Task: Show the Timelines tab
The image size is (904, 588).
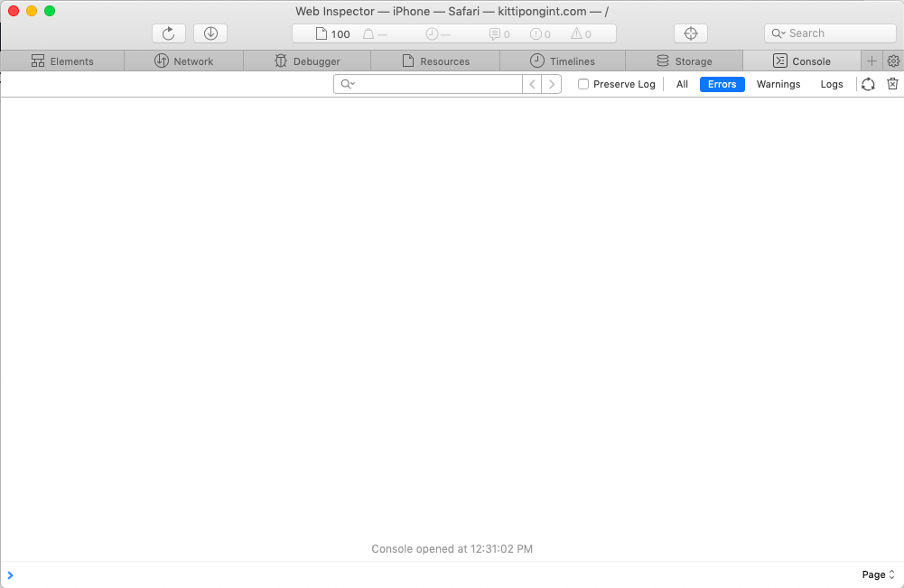Action: pos(563,61)
